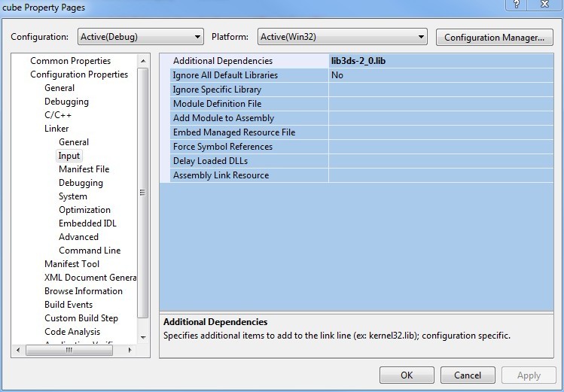564x392 pixels.
Task: Select Embedded IDL under Linker
Action: coord(87,223)
